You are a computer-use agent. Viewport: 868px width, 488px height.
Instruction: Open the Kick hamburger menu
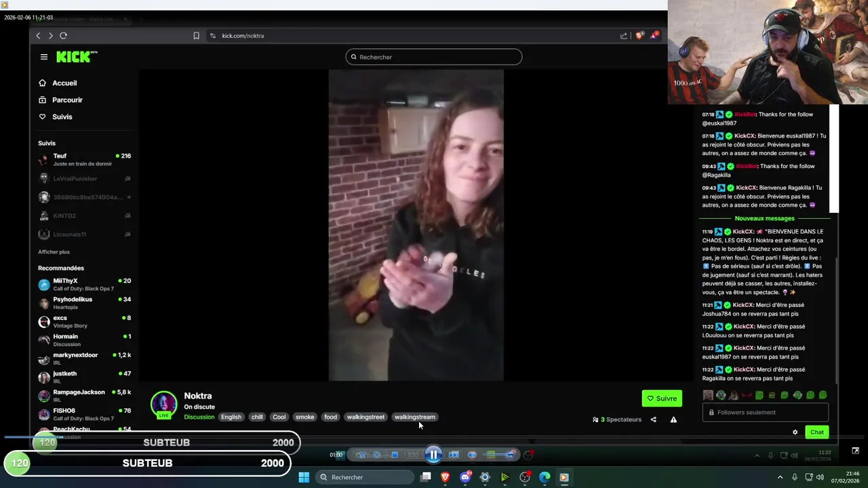tap(44, 57)
